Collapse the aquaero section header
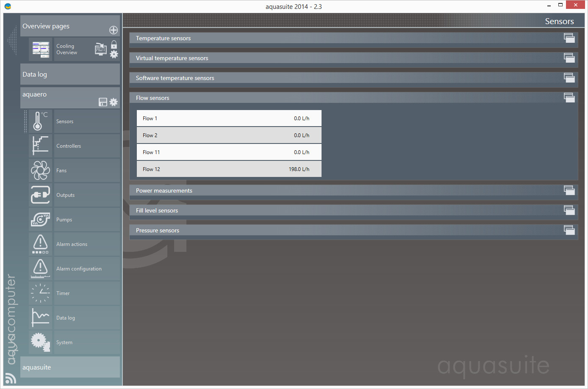588x389 pixels. tap(70, 98)
